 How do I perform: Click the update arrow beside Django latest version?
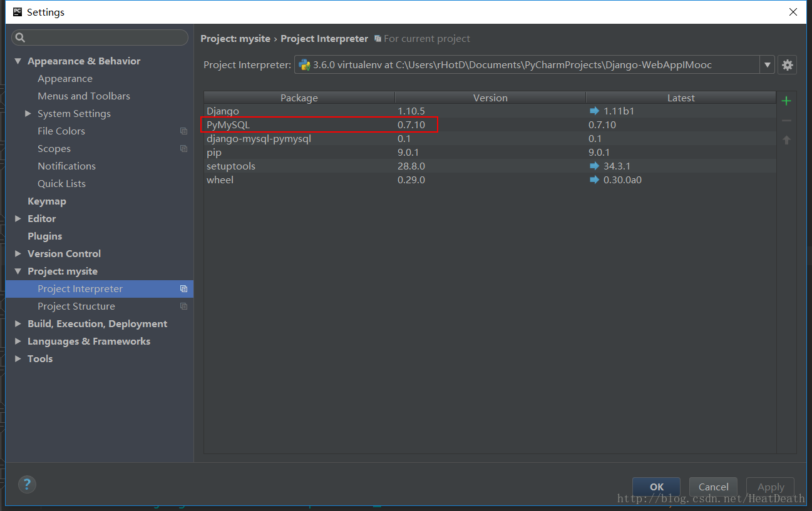[x=594, y=111]
